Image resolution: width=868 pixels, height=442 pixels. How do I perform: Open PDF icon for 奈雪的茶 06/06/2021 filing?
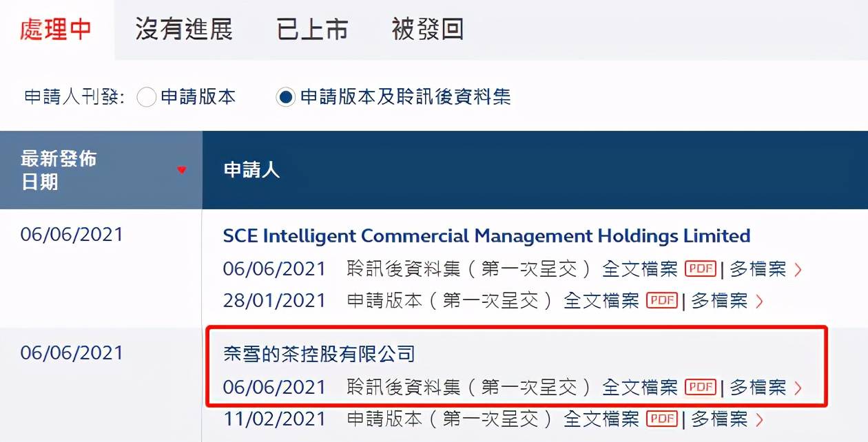(701, 388)
